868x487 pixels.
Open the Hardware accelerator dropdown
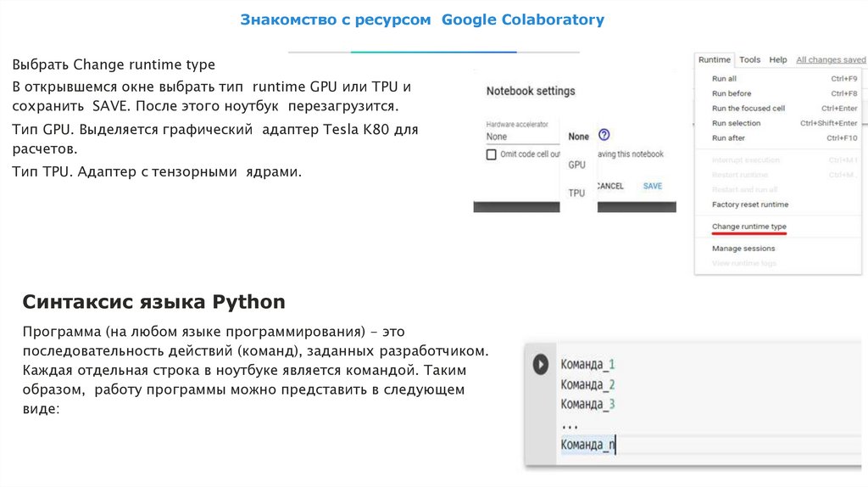(x=522, y=137)
